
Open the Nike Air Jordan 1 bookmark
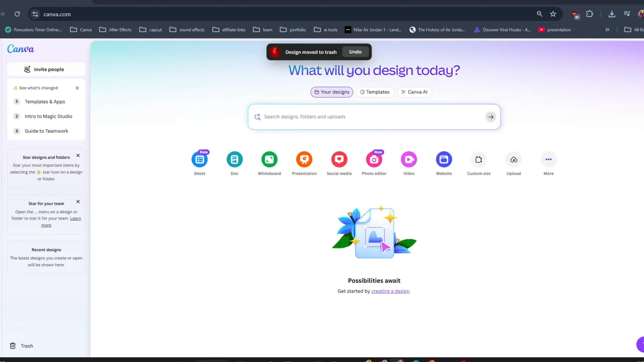point(373,30)
